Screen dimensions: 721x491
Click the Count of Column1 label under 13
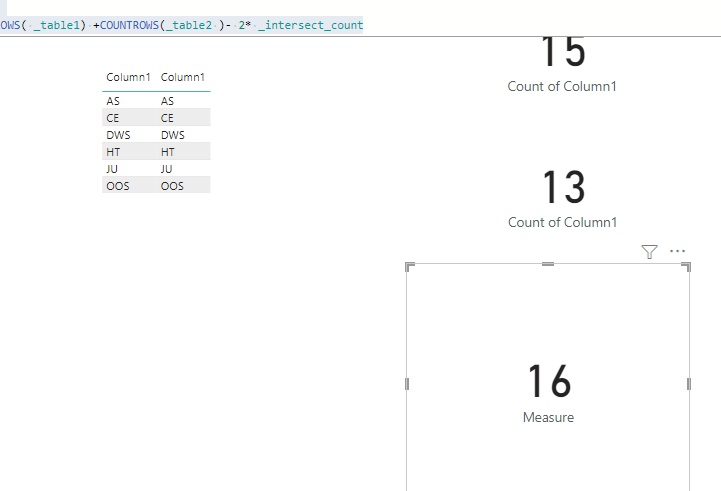(562, 223)
